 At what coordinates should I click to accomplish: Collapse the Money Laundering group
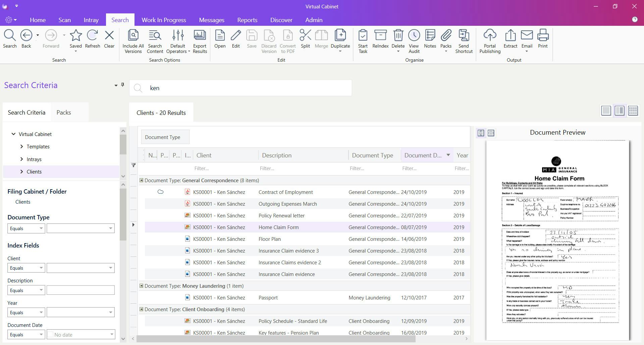click(x=141, y=286)
